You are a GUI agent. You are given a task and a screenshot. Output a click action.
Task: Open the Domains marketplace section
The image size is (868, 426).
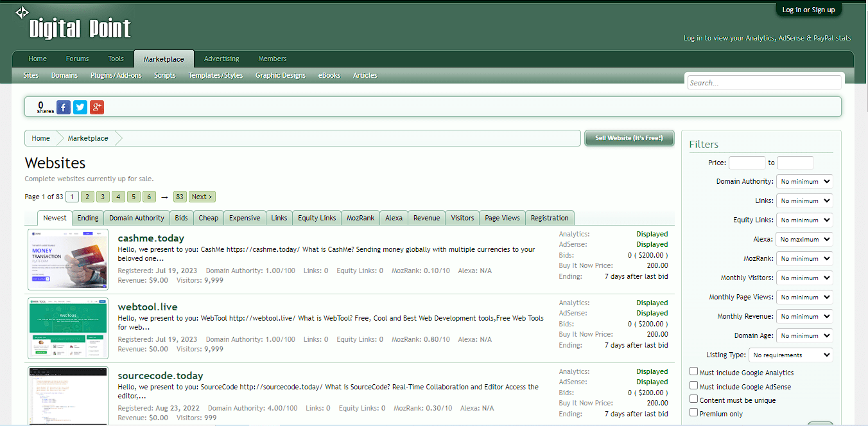64,75
